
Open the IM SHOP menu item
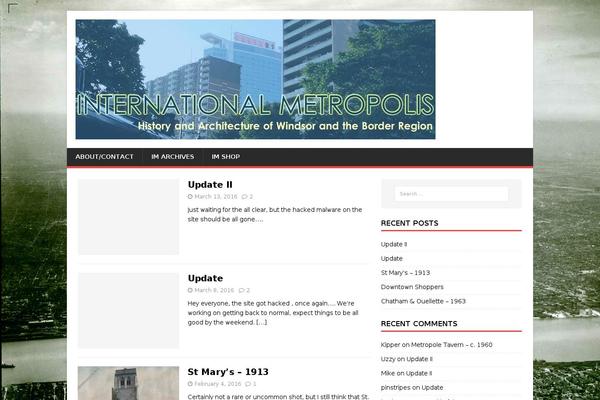tap(226, 157)
